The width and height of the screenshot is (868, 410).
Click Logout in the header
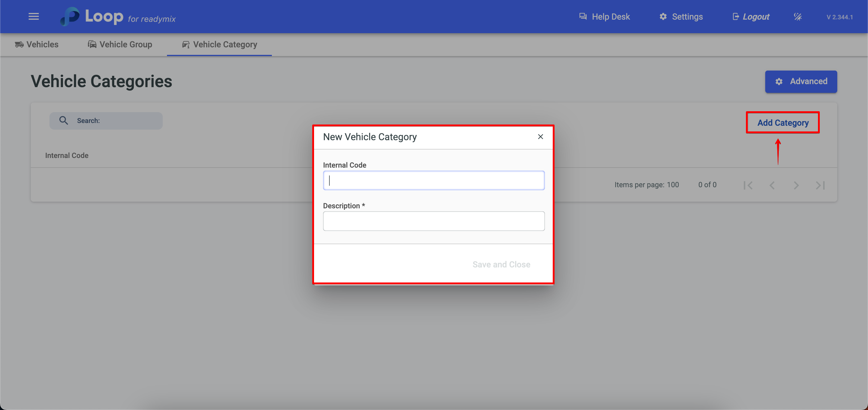751,17
